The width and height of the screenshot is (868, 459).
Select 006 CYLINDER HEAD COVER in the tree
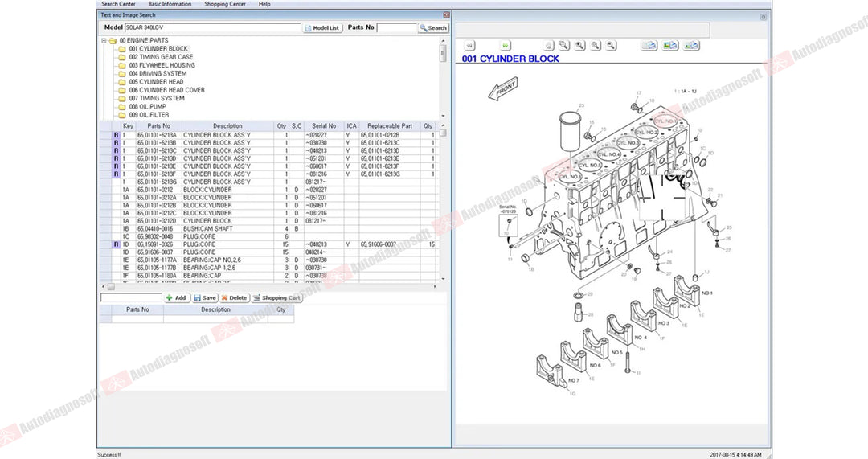(x=166, y=90)
